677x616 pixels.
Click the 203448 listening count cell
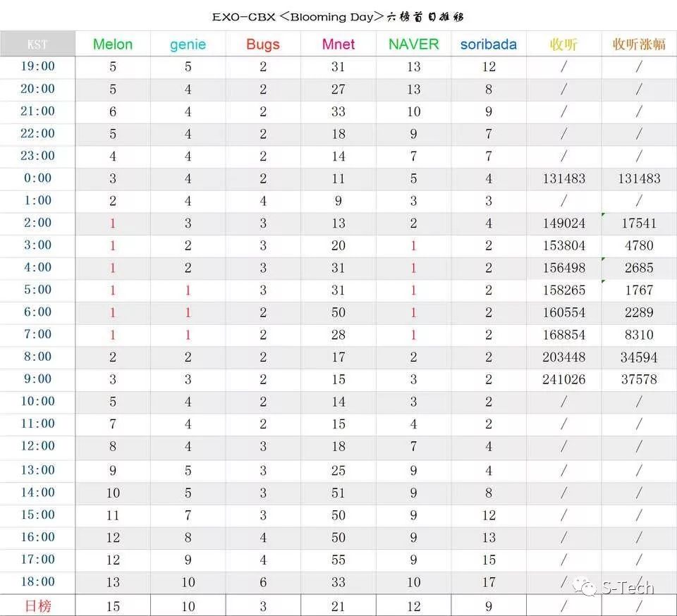tap(564, 357)
